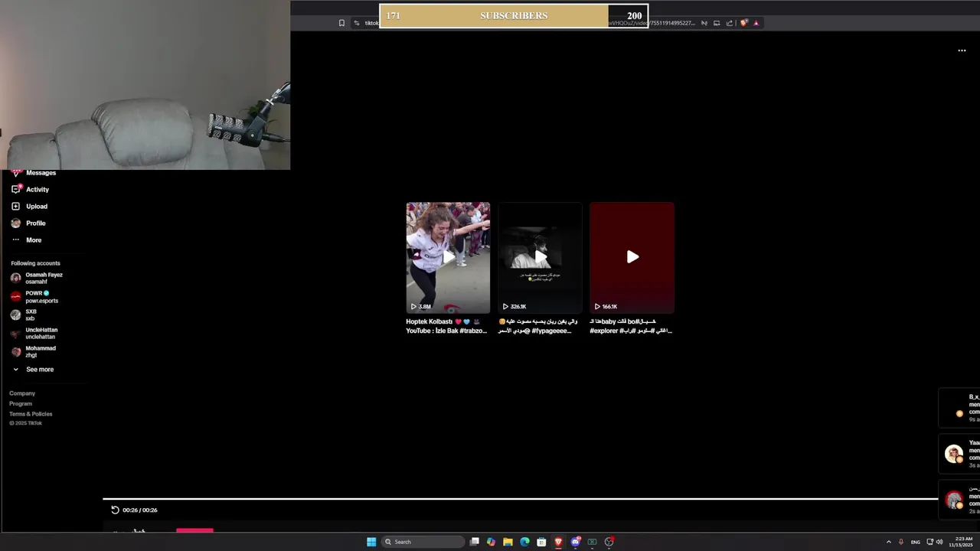This screenshot has width=980, height=551.
Task: Open B_x notification card at right
Action: [959, 408]
